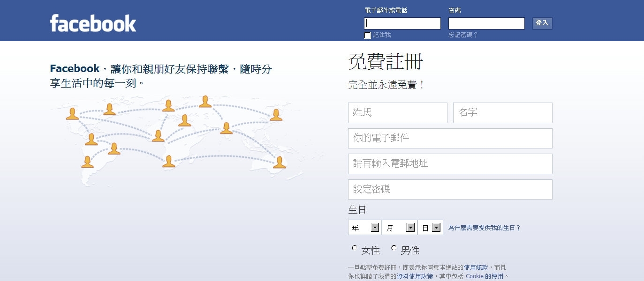Open the 月 birth month dropdown
The width and height of the screenshot is (644, 281).
tap(399, 228)
